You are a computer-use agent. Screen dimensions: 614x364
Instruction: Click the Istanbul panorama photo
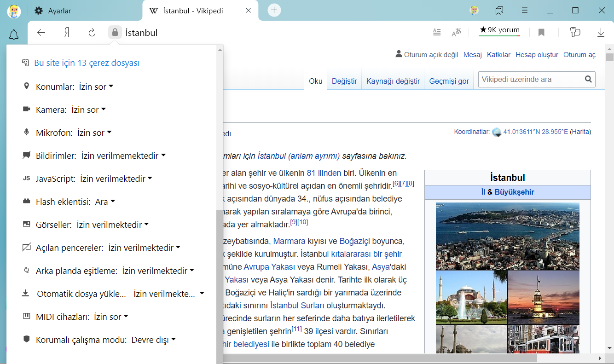click(x=507, y=236)
